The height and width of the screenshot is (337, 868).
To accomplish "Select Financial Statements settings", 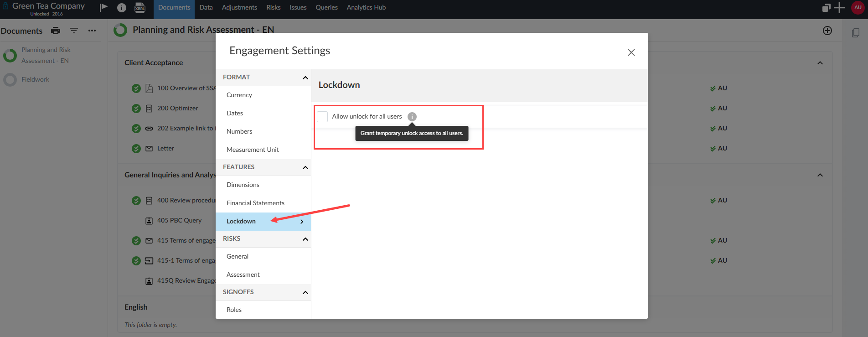I will pos(263,203).
